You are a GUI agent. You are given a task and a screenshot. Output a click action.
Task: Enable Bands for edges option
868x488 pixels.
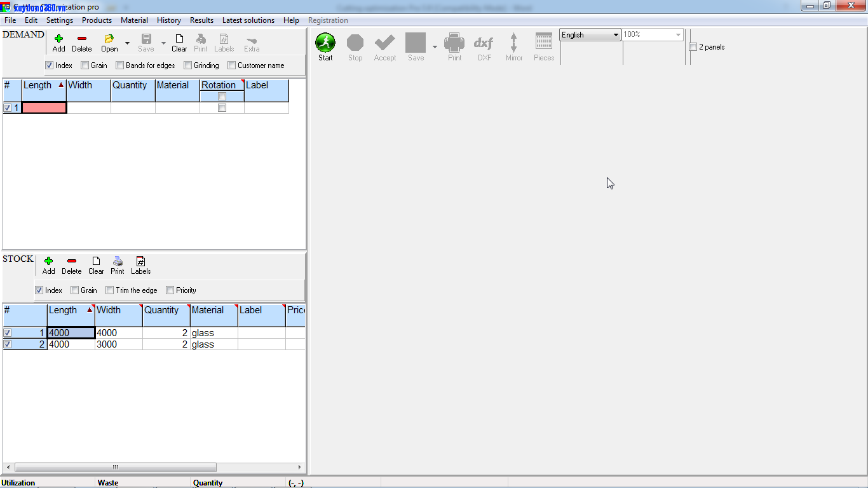coord(119,65)
